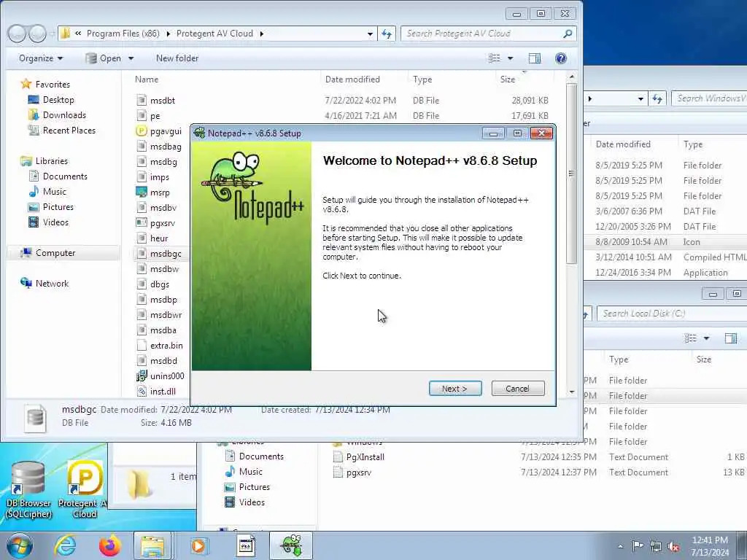Screen dimensions: 747x560
Task: Cancel the Notepad++ v8.6.8 Setup
Action: [517, 389]
